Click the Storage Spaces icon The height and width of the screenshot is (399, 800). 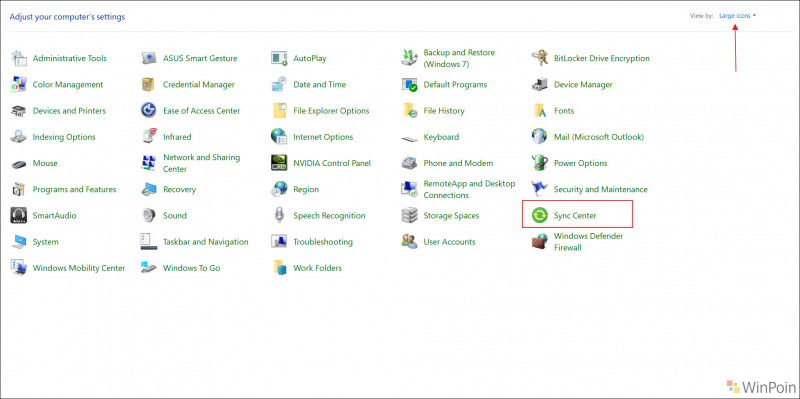click(409, 215)
